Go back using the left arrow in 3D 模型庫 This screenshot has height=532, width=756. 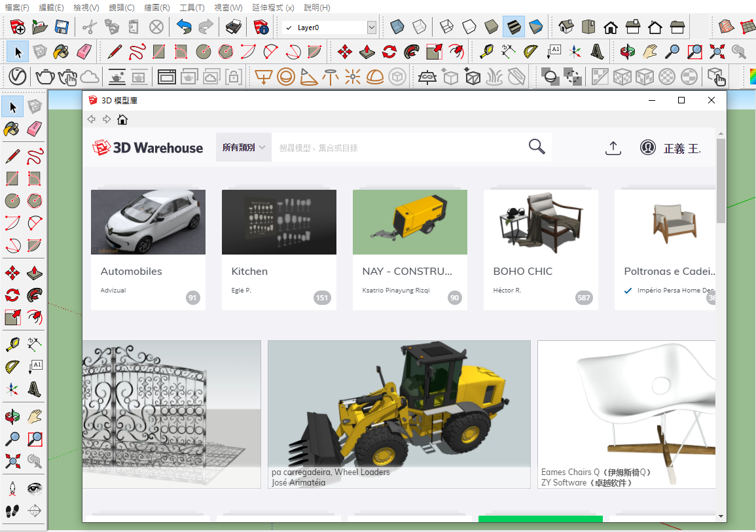click(92, 119)
